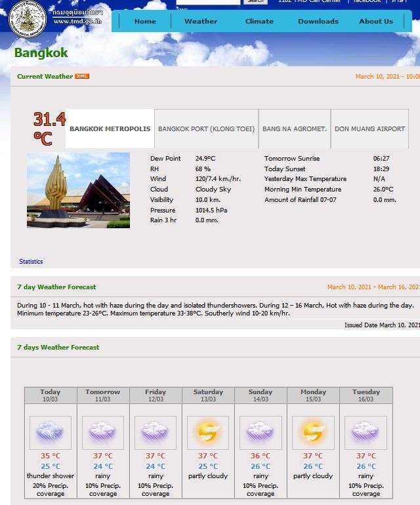Click Sunday's rainy weather icon
This screenshot has height=505, width=420.
point(261,433)
